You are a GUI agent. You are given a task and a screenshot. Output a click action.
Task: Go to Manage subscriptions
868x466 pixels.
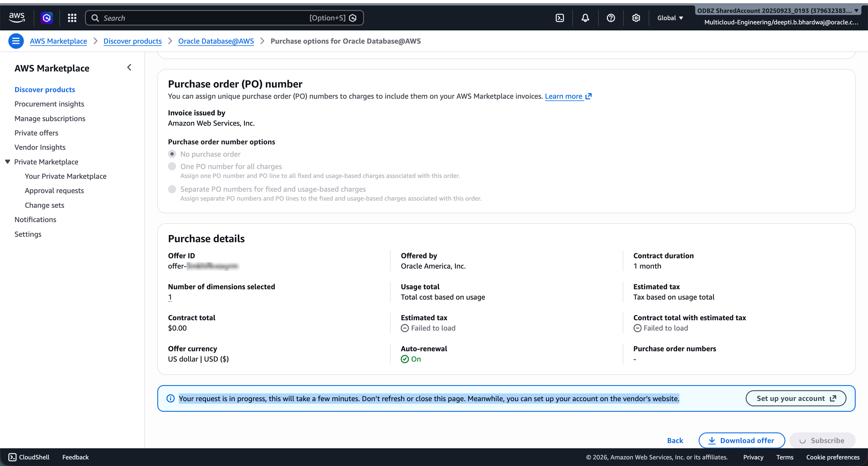click(50, 118)
